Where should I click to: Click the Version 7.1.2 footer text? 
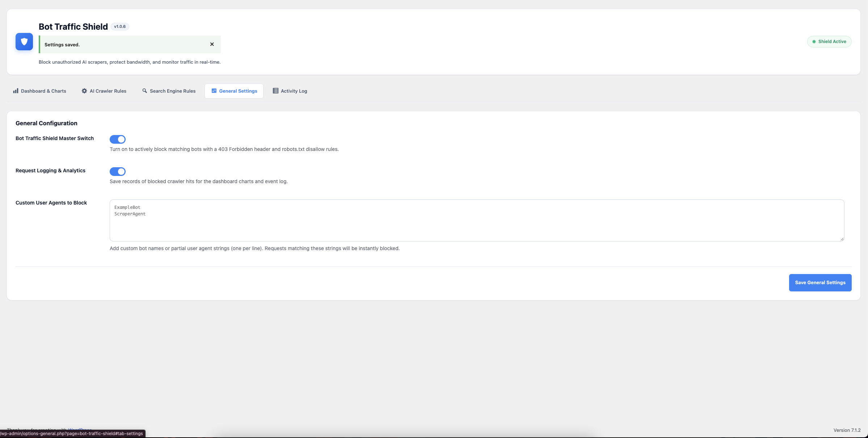click(847, 430)
